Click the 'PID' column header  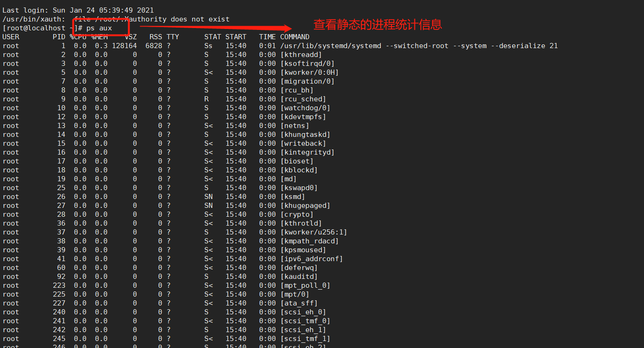(59, 37)
